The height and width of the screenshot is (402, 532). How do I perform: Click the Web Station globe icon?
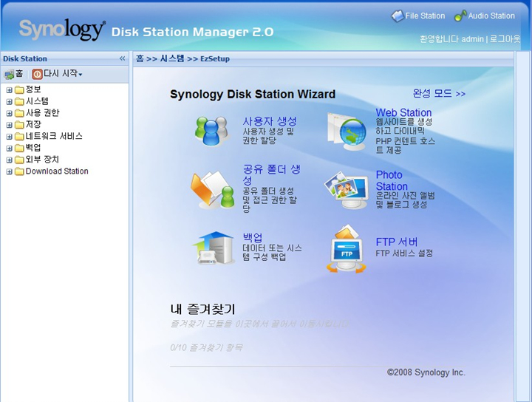pyautogui.click(x=347, y=132)
